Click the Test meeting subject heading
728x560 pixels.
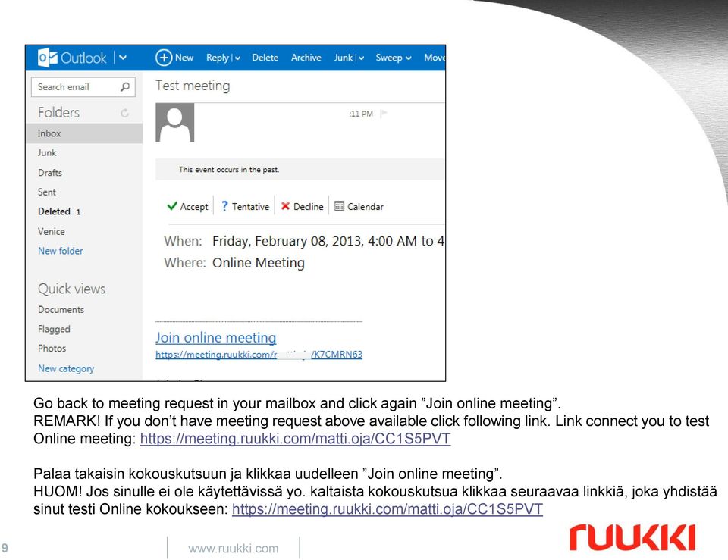click(x=193, y=86)
